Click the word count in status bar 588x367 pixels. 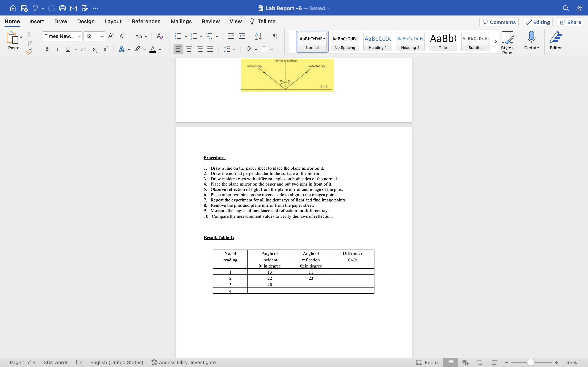point(56,362)
